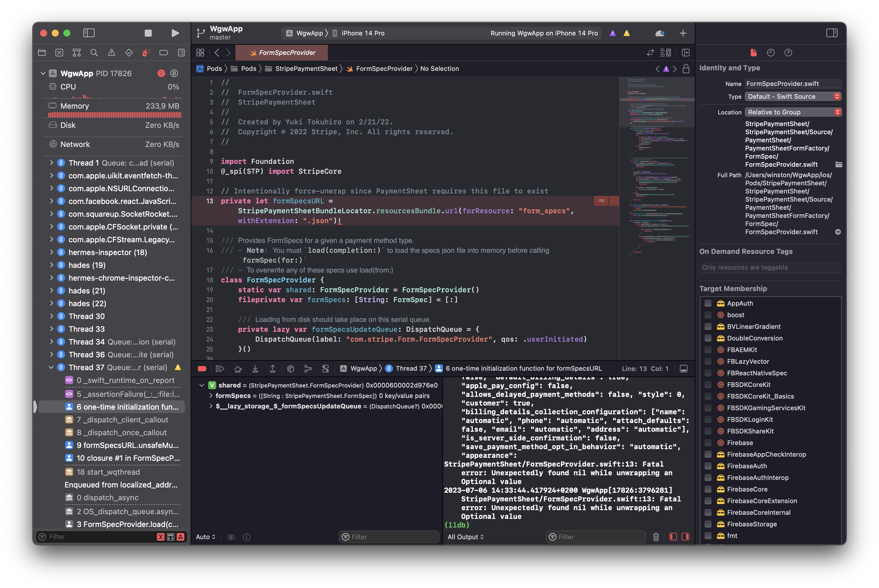
Task: Open the Report navigator
Action: pyautogui.click(x=181, y=53)
